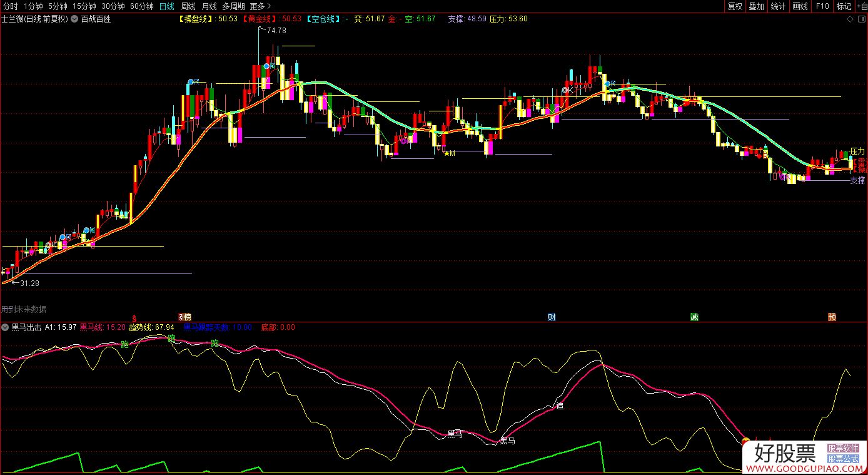Viewport: 868px width, 475px height.
Task: Click the 用到未来数据 notice text
Action: (x=24, y=309)
